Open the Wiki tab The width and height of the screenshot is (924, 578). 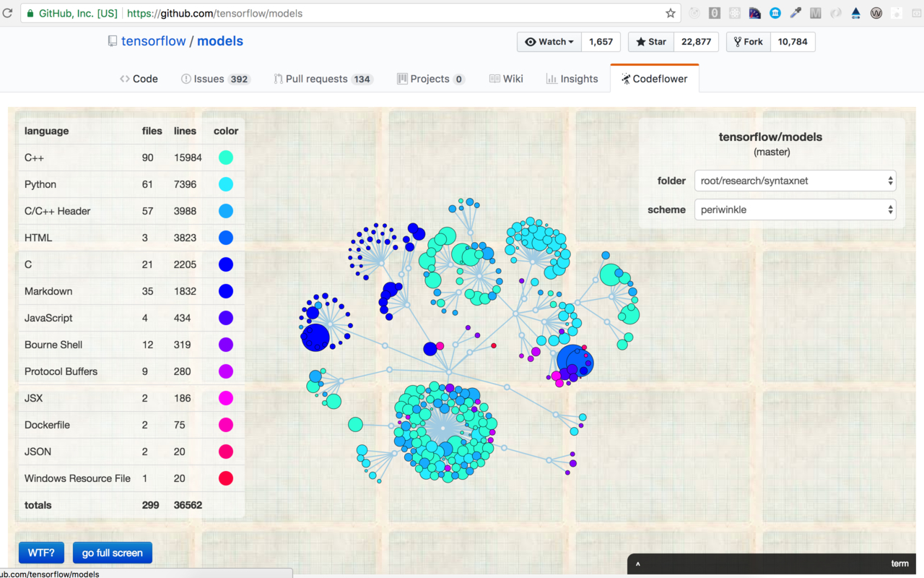[506, 79]
